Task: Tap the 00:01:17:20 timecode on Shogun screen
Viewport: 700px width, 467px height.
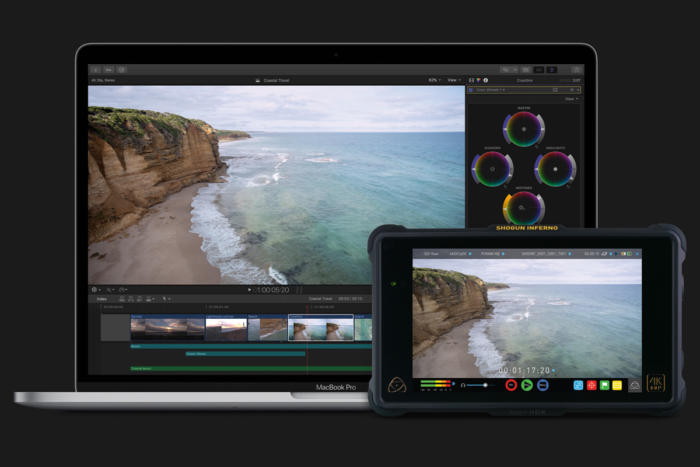Action: click(524, 371)
